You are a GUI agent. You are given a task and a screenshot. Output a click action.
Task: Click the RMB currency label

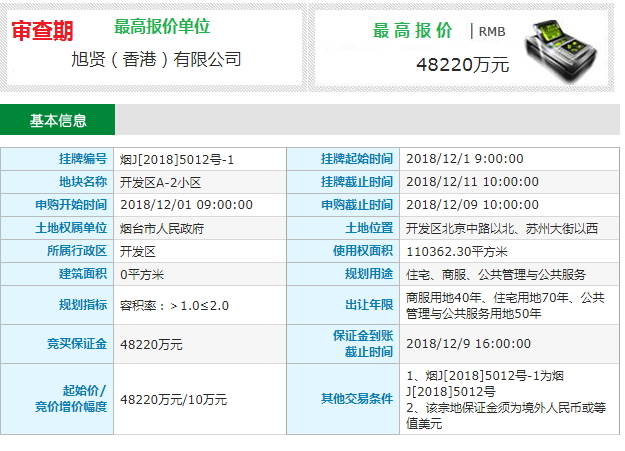point(492,32)
